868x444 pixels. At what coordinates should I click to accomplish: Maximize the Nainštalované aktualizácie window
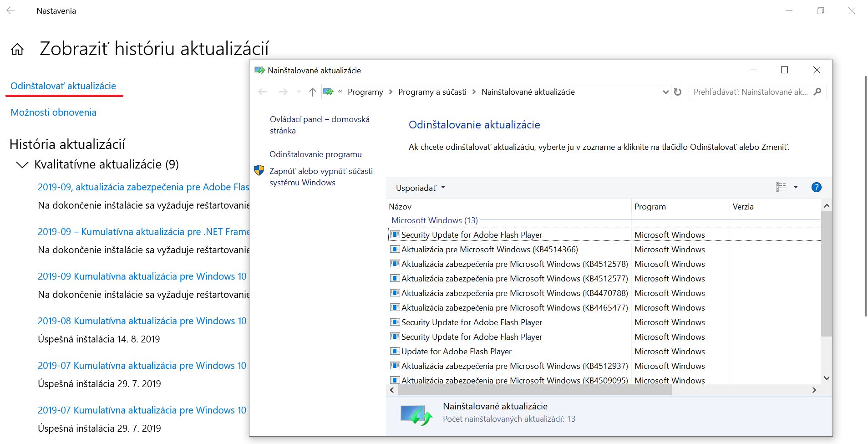coord(784,70)
